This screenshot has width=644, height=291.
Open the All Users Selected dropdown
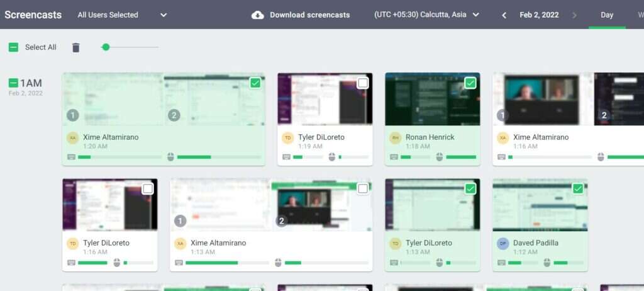tap(122, 15)
